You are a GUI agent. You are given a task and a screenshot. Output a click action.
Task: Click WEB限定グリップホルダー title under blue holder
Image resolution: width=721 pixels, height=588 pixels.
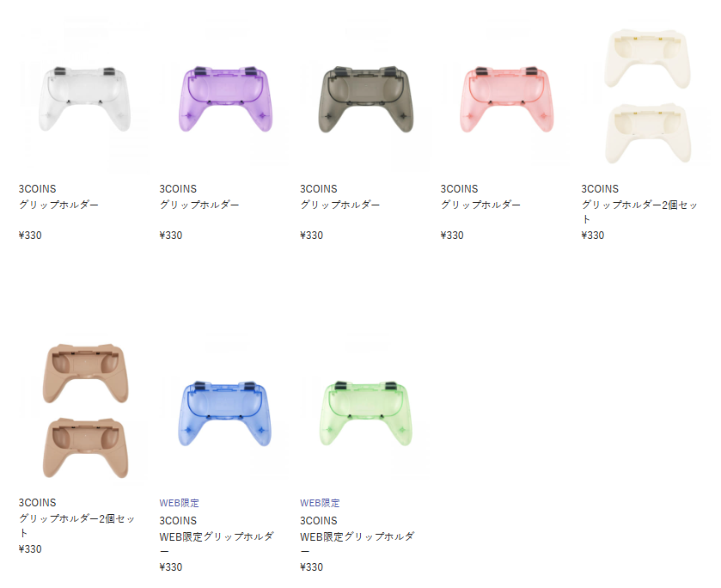(x=217, y=543)
